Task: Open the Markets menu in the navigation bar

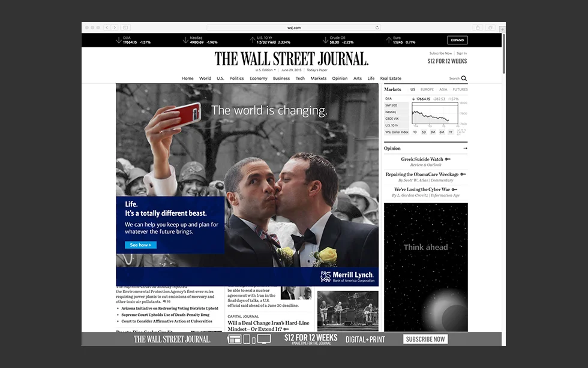Action: [x=318, y=79]
